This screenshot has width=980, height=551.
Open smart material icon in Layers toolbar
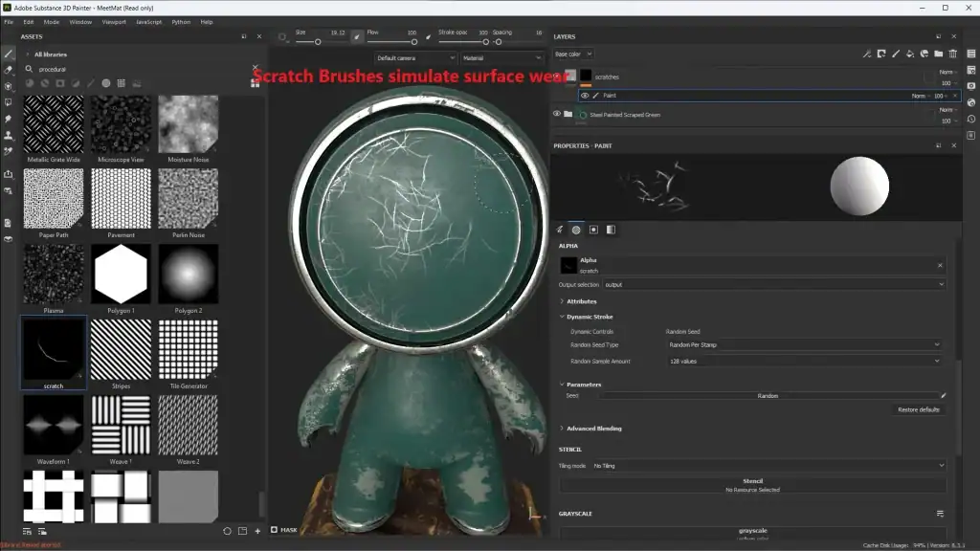click(x=924, y=54)
